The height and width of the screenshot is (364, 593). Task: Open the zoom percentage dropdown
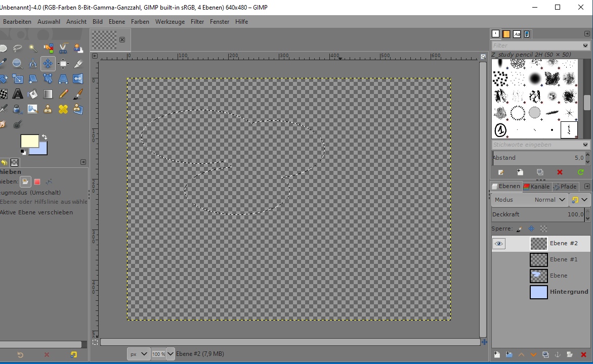pyautogui.click(x=170, y=354)
